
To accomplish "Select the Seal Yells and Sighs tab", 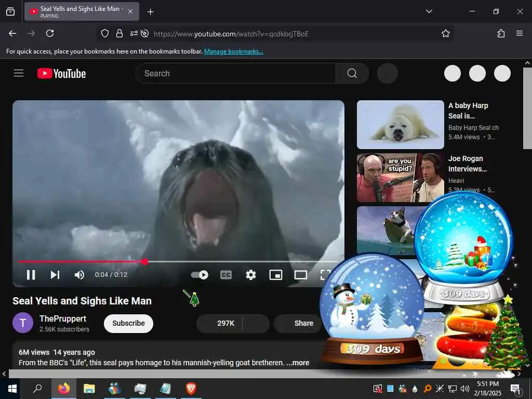I will [82, 11].
